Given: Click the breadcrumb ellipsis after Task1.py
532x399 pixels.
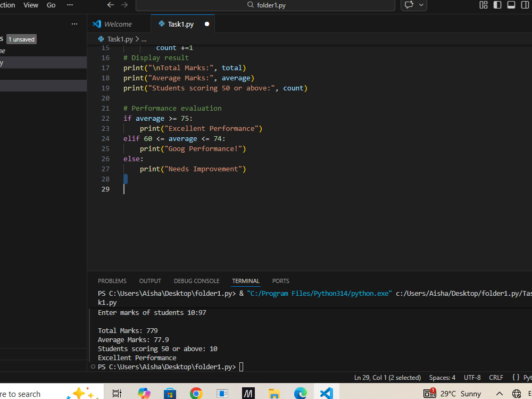Looking at the screenshot, I should click(144, 39).
